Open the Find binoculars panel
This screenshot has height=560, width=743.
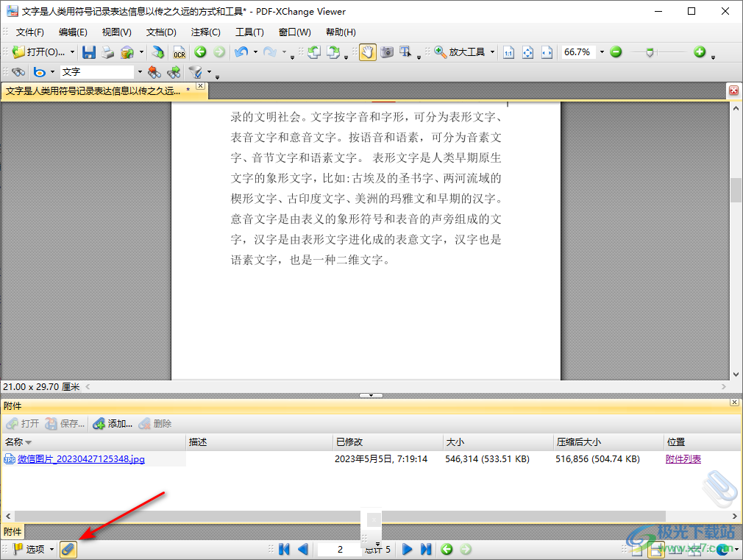pos(18,72)
